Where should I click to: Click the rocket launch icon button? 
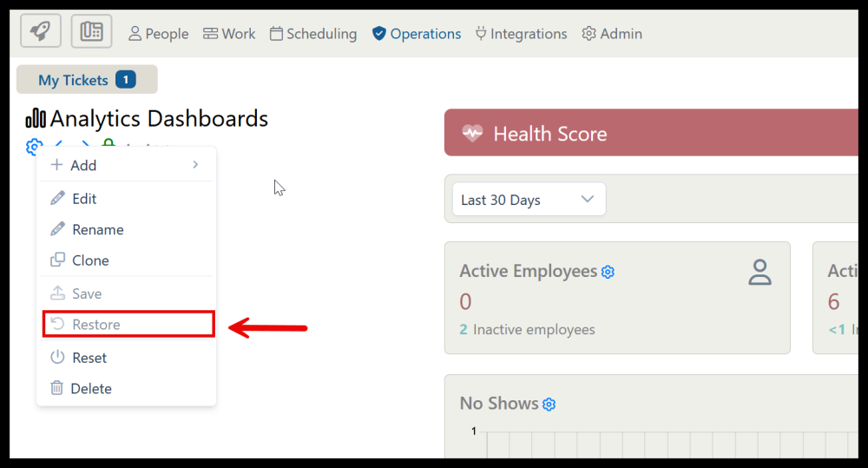click(x=40, y=32)
